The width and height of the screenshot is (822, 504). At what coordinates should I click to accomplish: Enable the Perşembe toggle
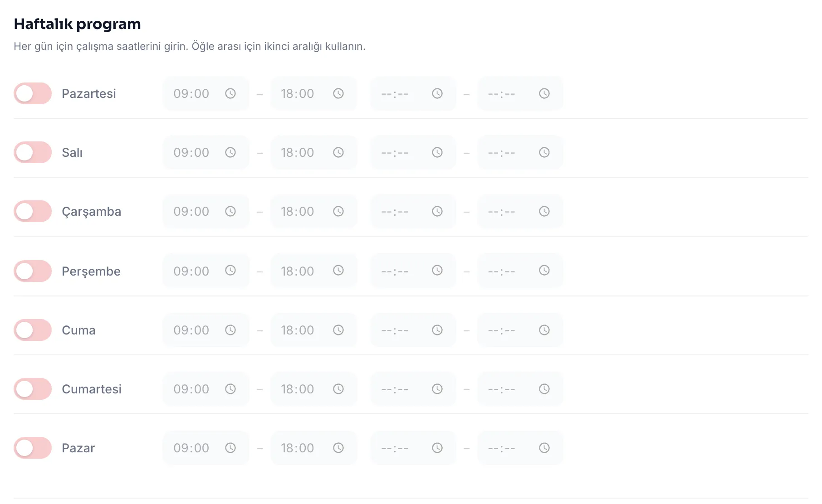pos(33,271)
